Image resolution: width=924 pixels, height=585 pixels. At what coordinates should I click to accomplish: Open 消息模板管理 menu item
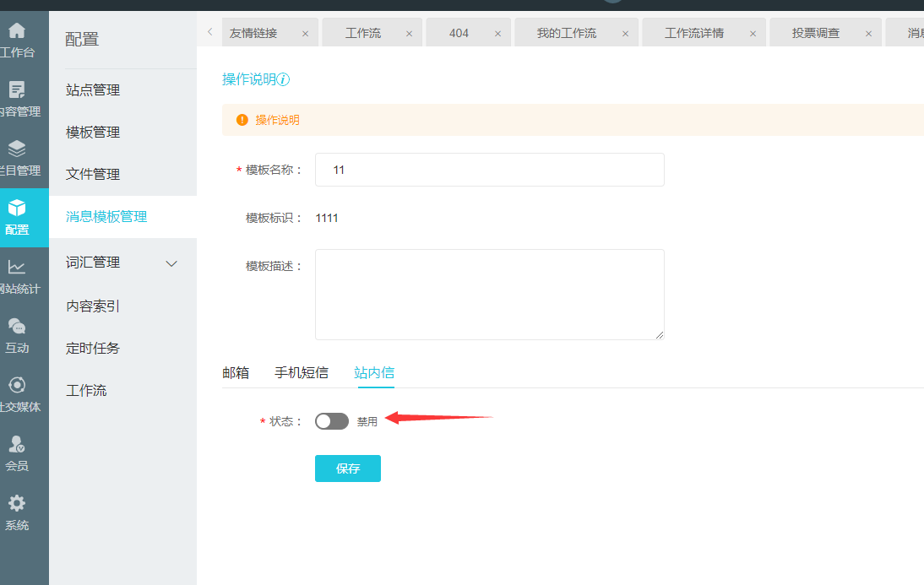(x=122, y=216)
